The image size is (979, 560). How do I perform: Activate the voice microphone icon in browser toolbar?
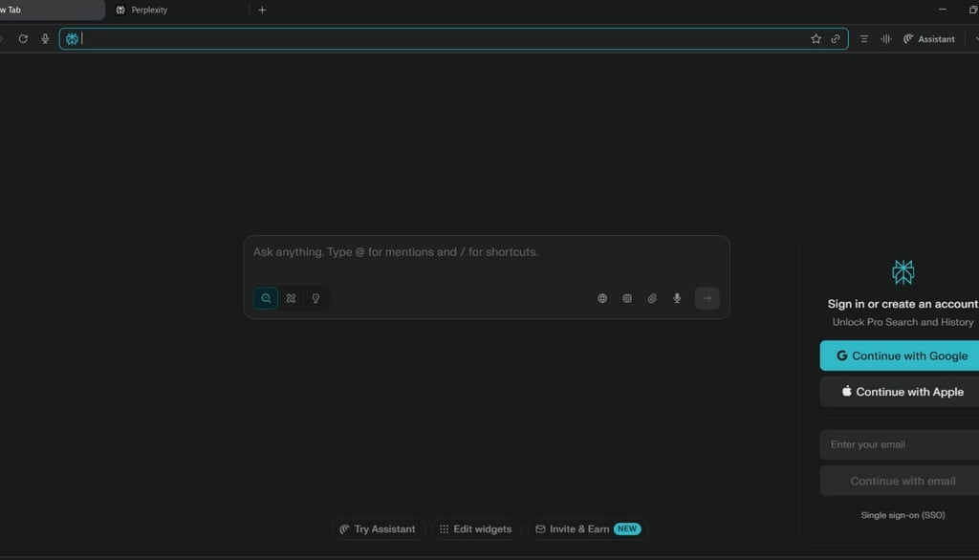(x=45, y=39)
